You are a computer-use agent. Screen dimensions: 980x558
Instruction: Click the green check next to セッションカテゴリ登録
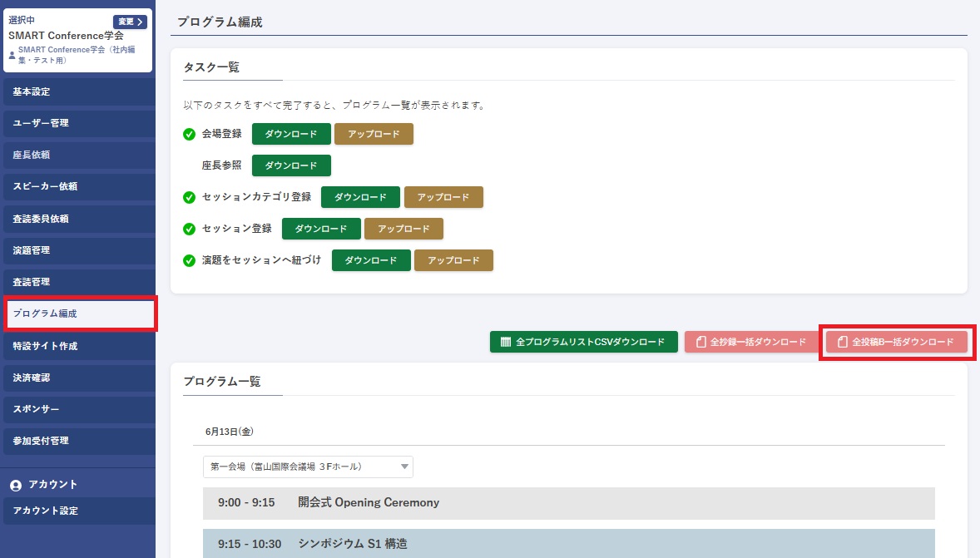(x=189, y=197)
